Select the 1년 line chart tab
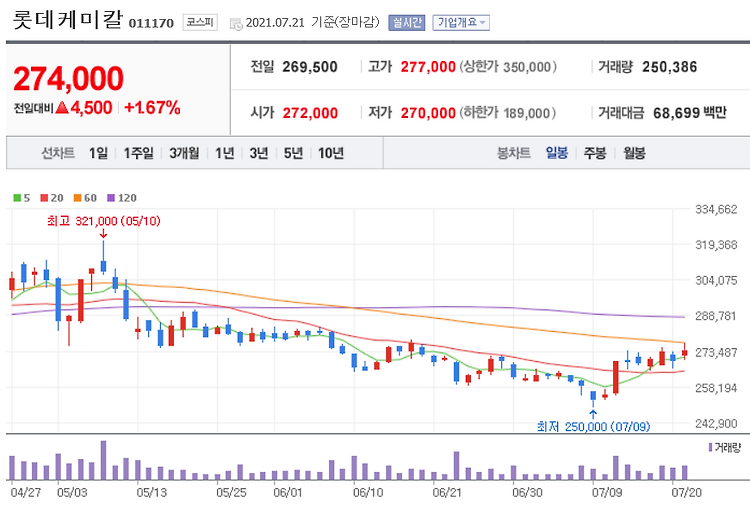 coord(224,153)
